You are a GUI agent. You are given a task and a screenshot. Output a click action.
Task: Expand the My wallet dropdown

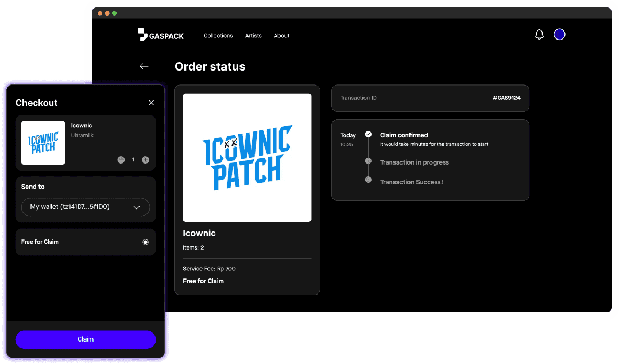85,207
